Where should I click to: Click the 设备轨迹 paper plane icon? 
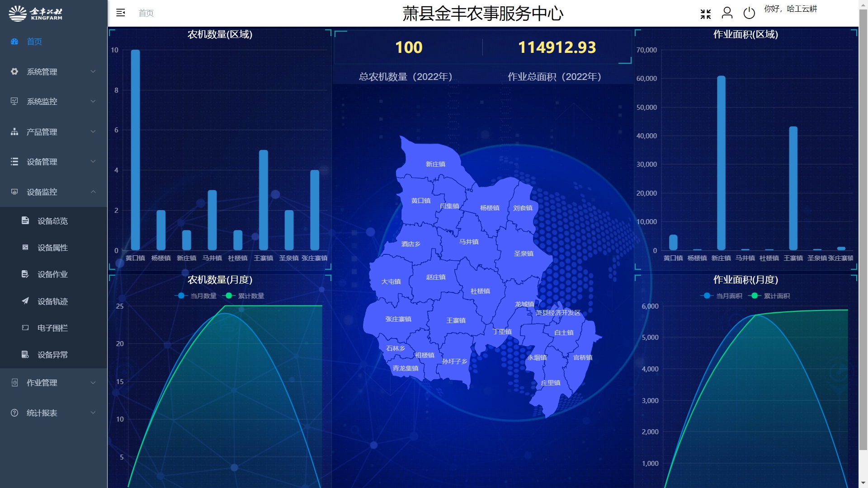point(25,301)
